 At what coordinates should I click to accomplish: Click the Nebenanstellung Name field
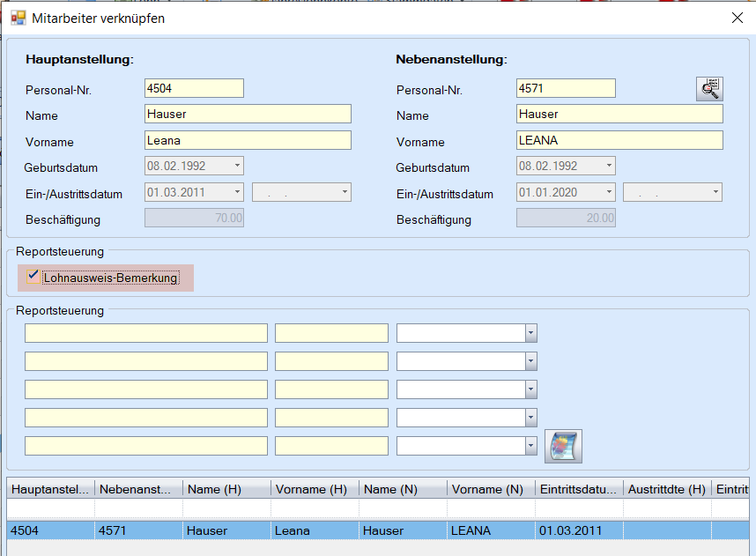pos(619,114)
